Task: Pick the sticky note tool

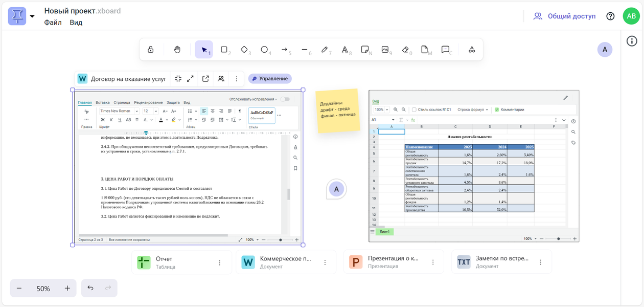Action: 365,50
